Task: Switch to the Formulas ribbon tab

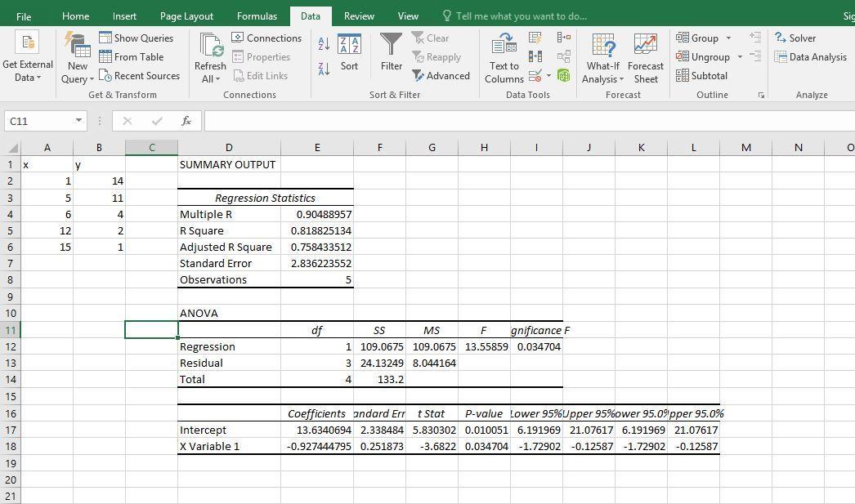Action: [x=257, y=16]
